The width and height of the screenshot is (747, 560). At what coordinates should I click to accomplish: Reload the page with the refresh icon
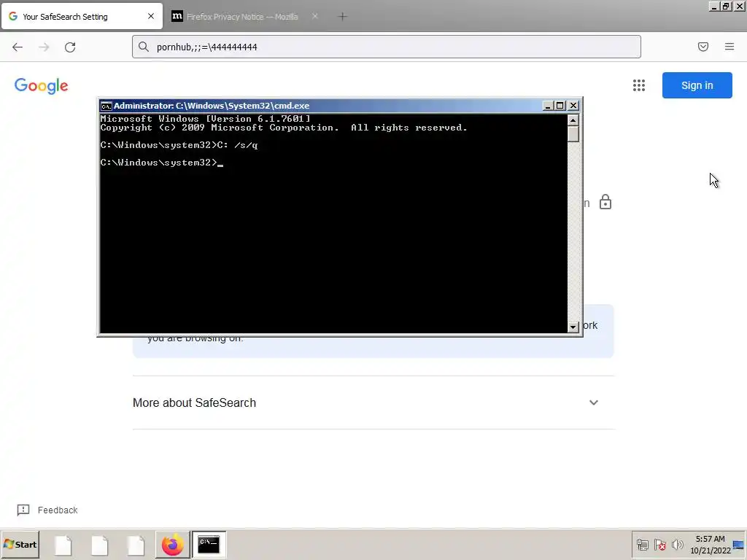tap(70, 47)
